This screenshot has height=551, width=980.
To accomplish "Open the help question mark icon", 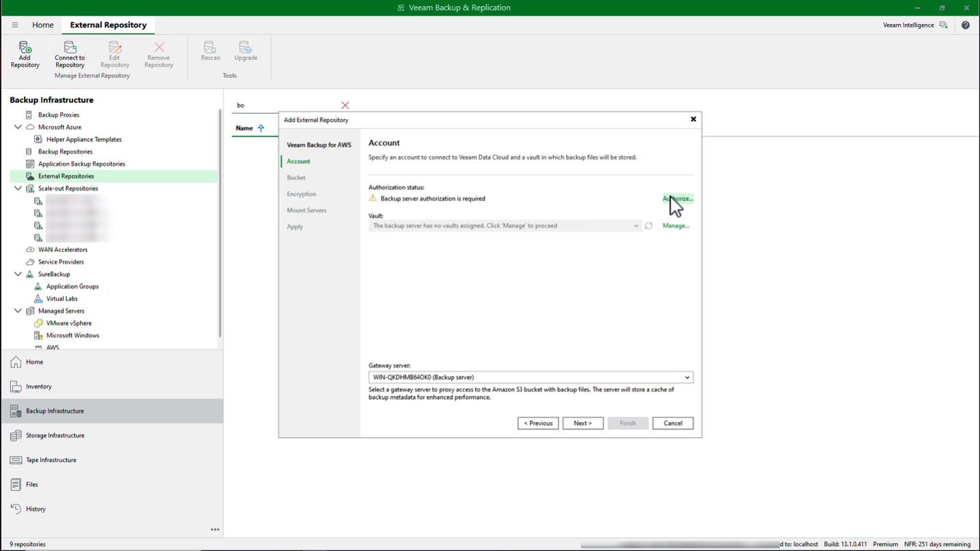I will pyautogui.click(x=966, y=25).
